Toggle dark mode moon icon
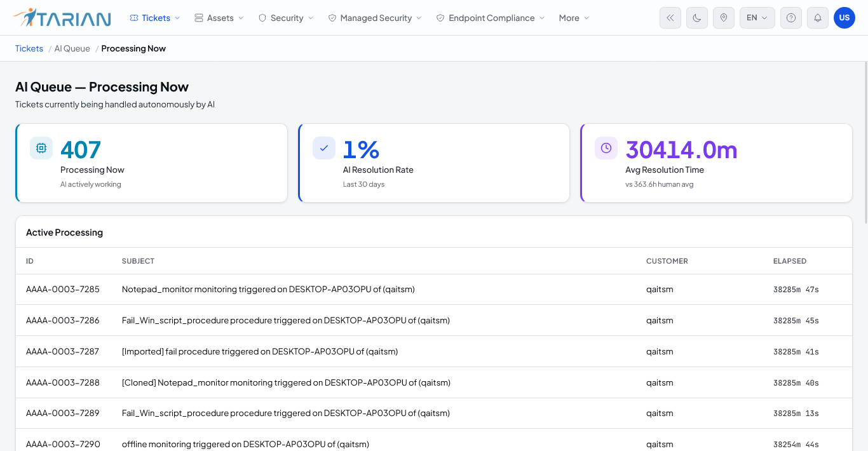 697,18
